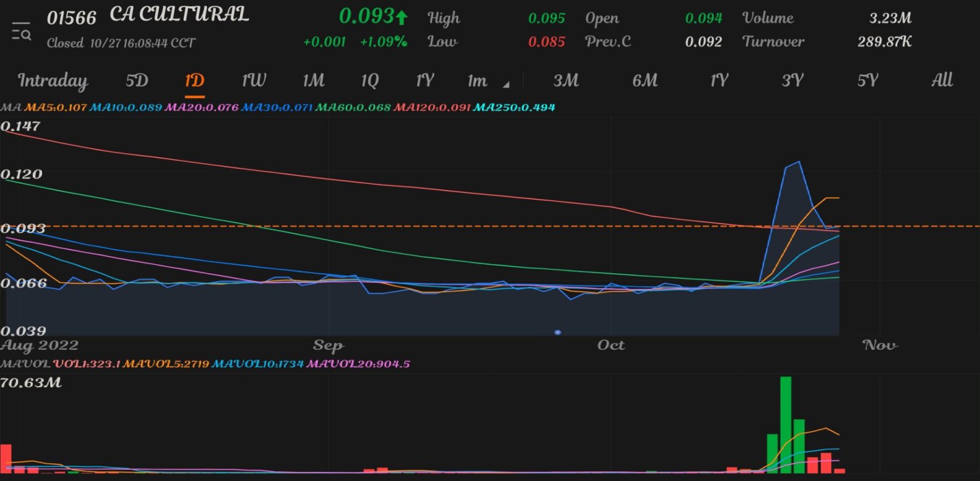The image size is (980, 481).
Task: Click the +0.001 price change
Action: coord(324,42)
